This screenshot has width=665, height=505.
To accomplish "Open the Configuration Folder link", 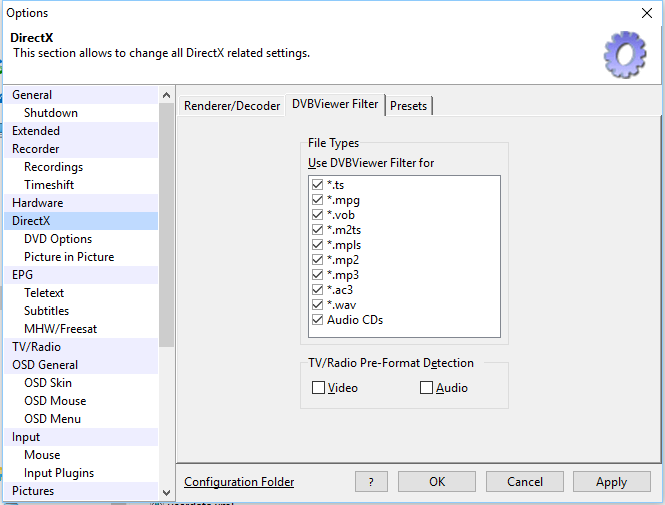I will tap(239, 482).
